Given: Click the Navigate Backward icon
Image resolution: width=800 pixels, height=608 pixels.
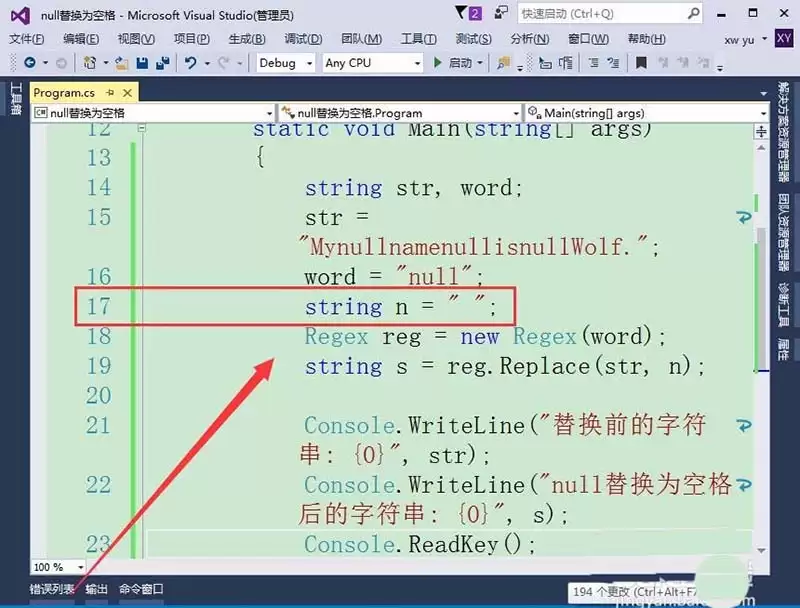Looking at the screenshot, I should 30,62.
